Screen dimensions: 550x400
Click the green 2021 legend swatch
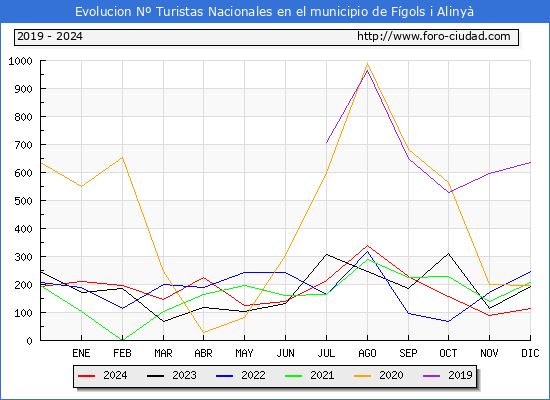point(294,376)
